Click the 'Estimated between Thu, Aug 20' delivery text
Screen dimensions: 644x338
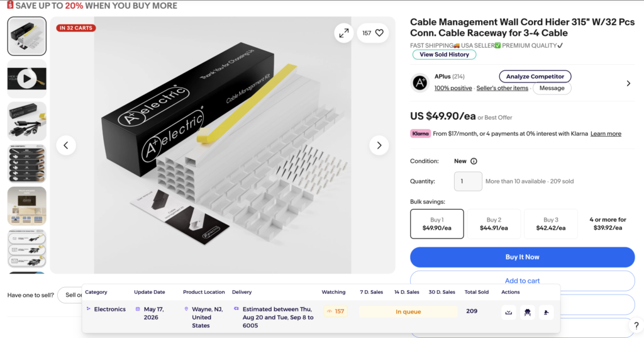click(x=278, y=317)
